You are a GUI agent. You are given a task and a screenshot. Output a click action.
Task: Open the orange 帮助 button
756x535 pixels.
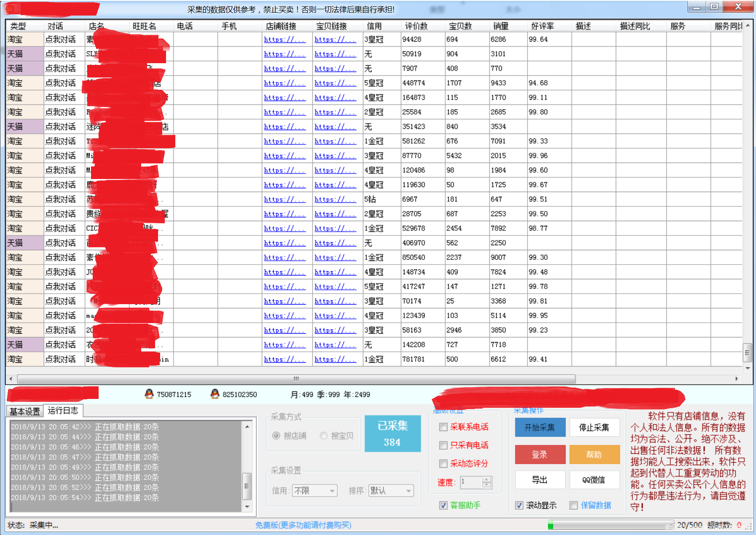[594, 455]
